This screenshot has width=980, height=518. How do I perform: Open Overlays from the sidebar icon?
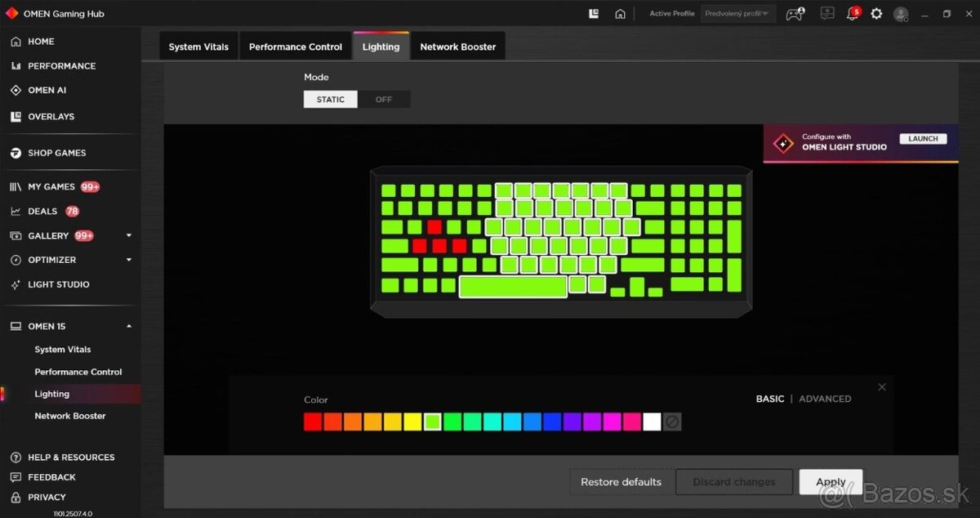[16, 117]
